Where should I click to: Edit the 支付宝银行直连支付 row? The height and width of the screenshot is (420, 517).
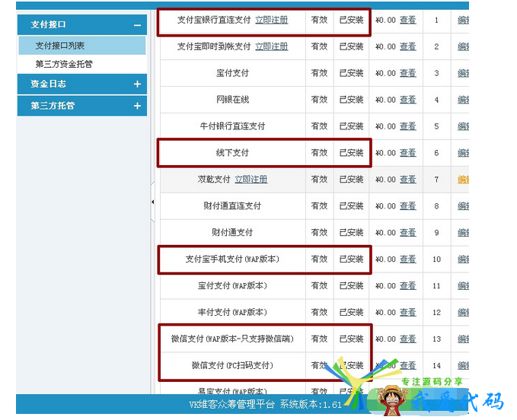point(463,20)
